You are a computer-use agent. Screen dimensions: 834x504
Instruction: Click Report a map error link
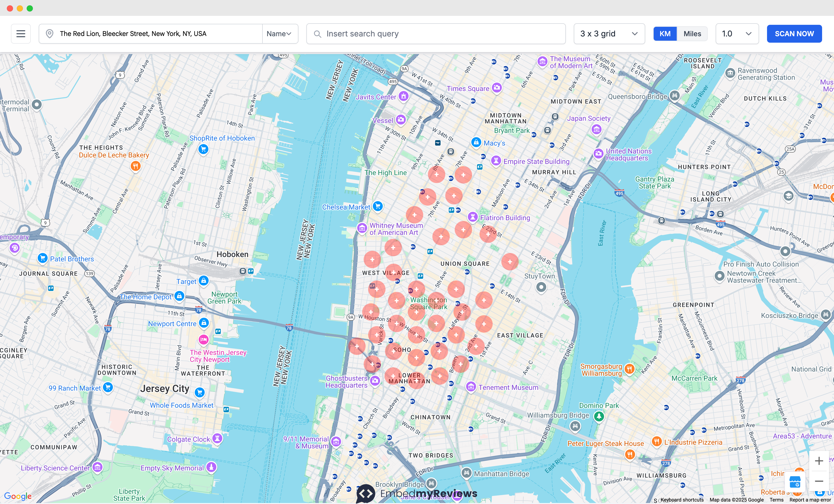[x=810, y=500]
